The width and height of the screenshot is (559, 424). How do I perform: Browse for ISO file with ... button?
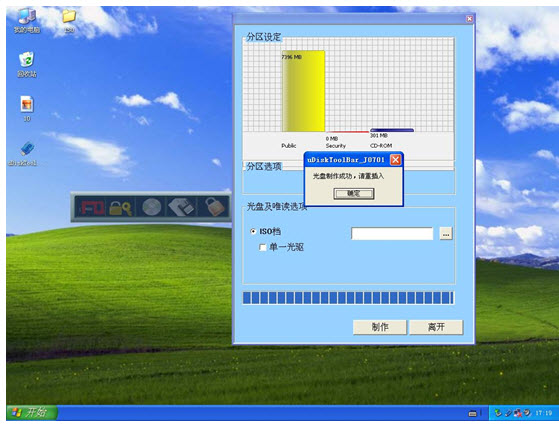click(x=446, y=234)
